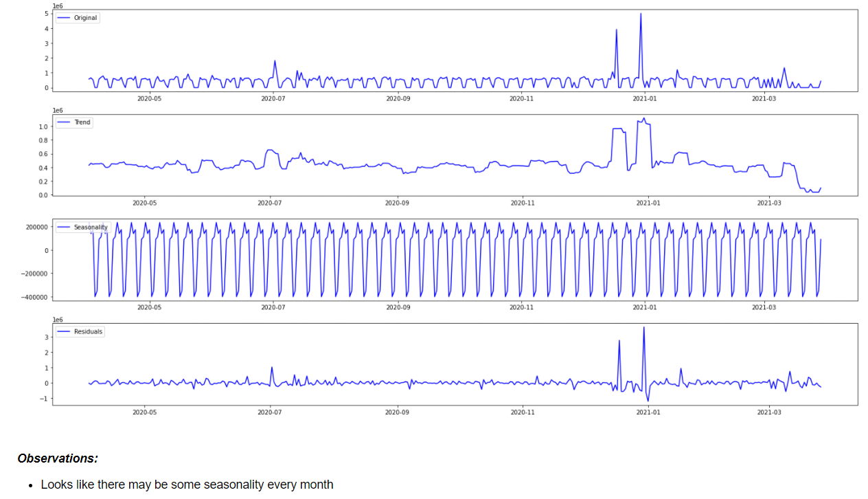Viewport: 868px width, 499px height.
Task: Click the Observations heading
Action: (x=57, y=458)
